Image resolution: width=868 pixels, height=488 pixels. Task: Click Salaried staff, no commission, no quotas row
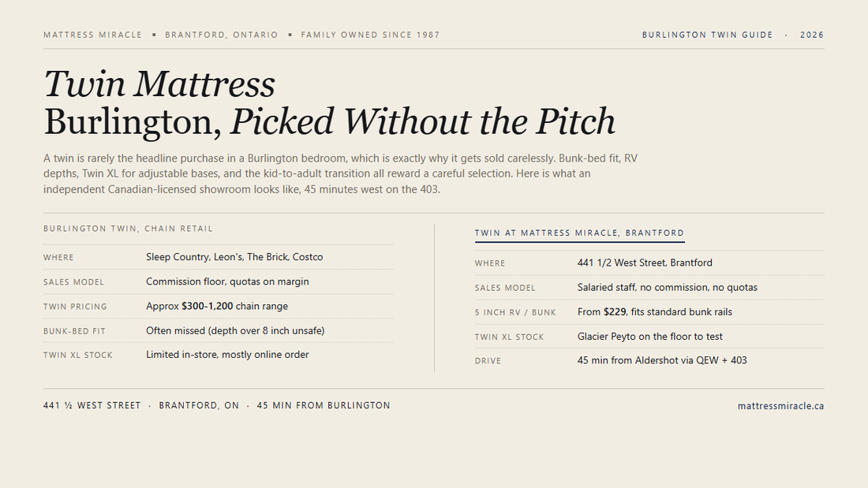pos(649,288)
